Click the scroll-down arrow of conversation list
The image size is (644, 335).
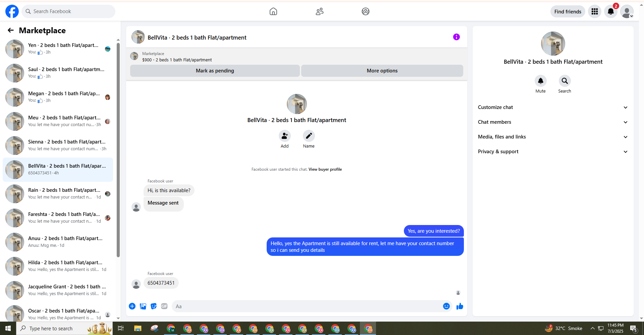118,318
